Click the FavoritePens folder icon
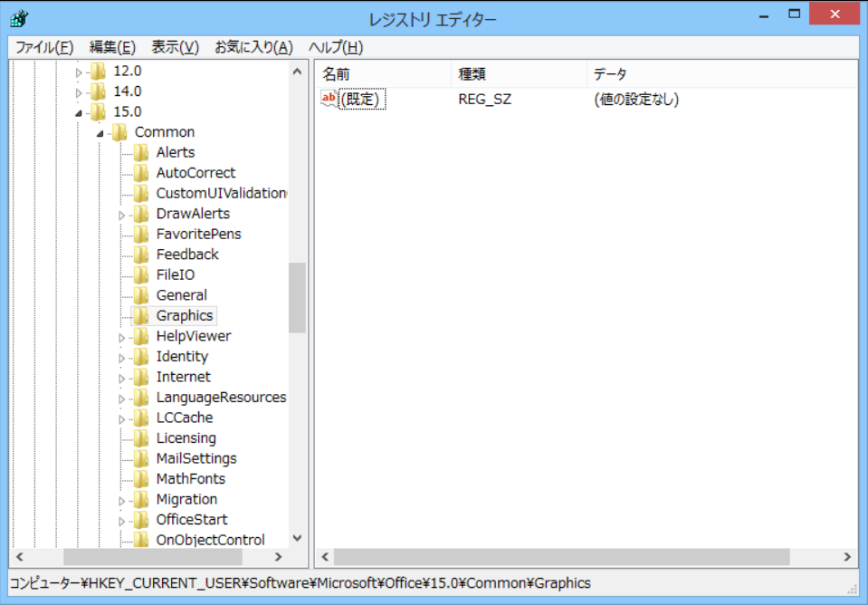 click(141, 234)
